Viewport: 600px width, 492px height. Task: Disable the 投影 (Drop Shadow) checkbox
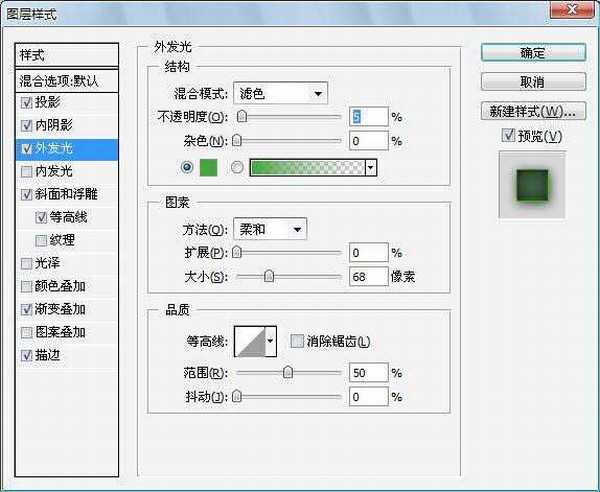coord(26,102)
